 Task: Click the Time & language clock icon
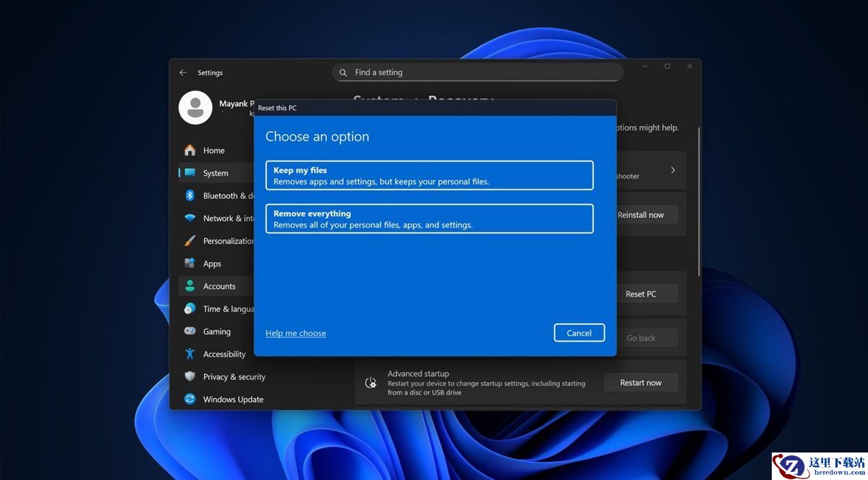tap(190, 308)
